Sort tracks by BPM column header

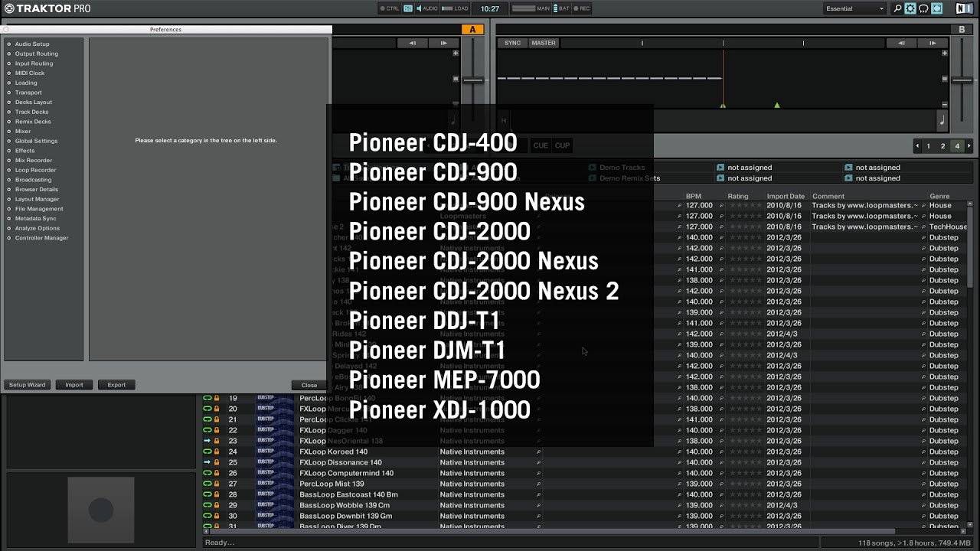tap(693, 197)
